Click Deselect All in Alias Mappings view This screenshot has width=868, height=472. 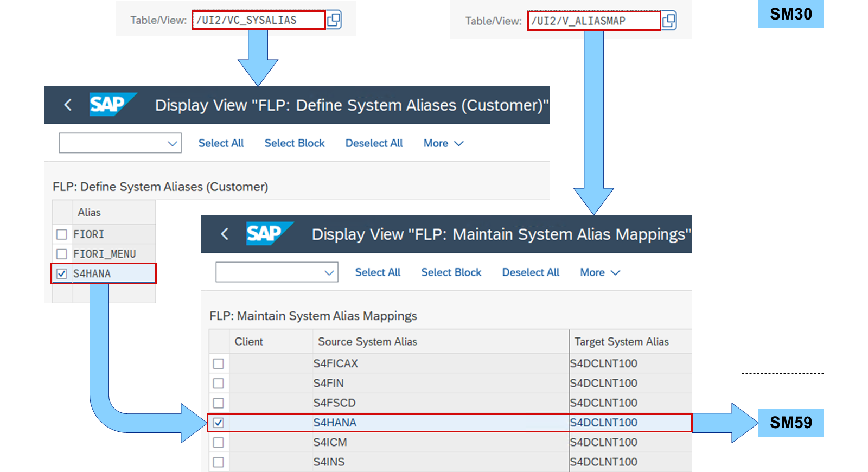point(531,272)
